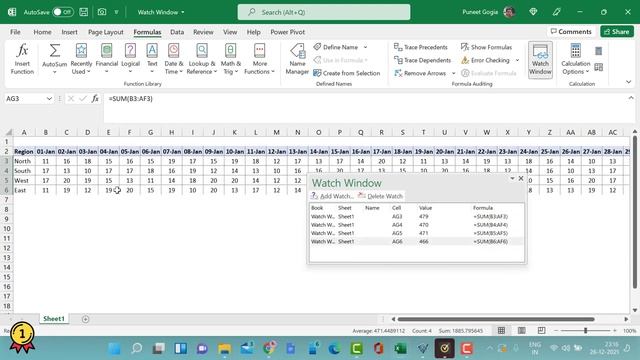The image size is (640, 360).
Task: Switch to the Insert tab
Action: [x=69, y=32]
